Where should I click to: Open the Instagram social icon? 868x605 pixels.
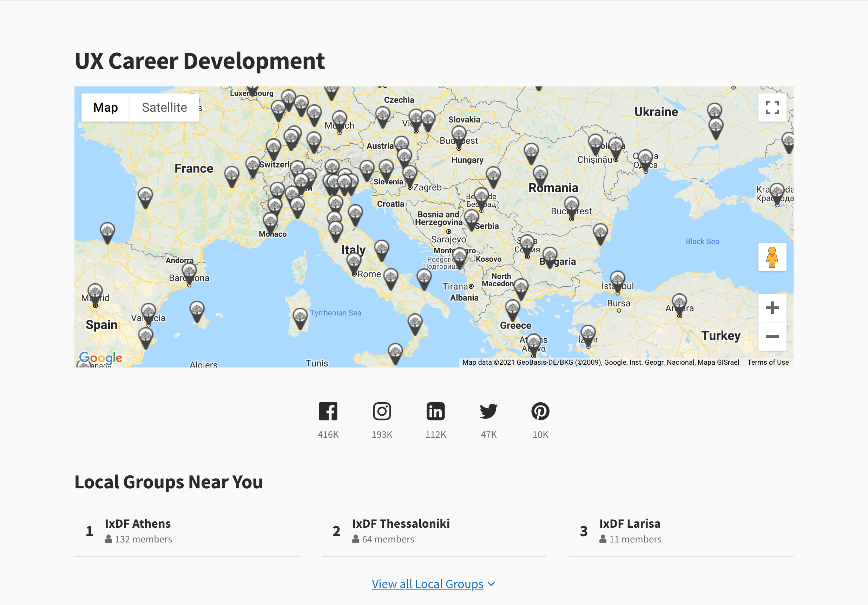point(382,411)
